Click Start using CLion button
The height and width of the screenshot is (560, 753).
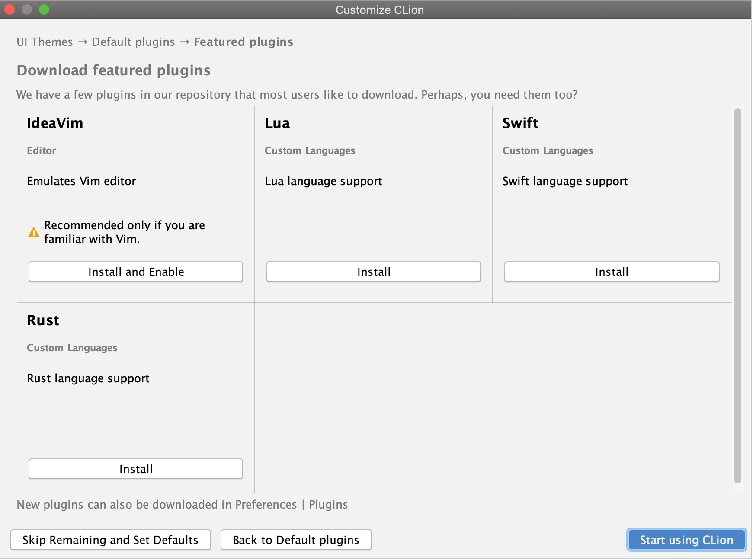click(686, 540)
